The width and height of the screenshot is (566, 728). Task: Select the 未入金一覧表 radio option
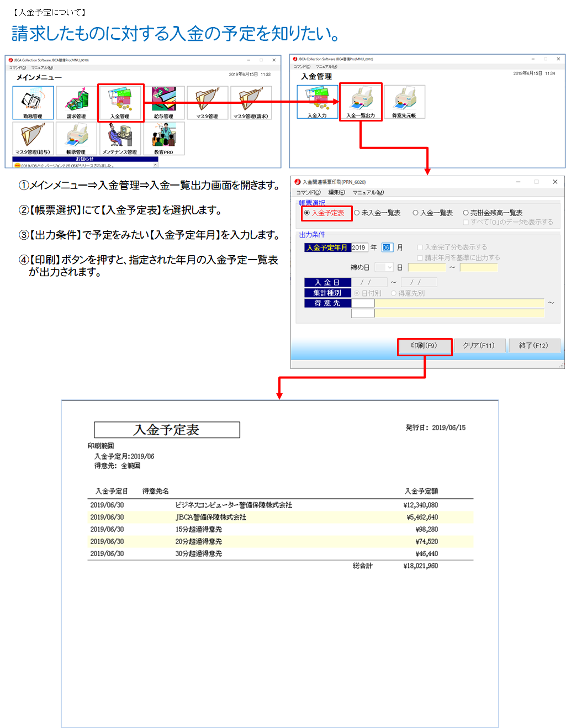[x=357, y=213]
